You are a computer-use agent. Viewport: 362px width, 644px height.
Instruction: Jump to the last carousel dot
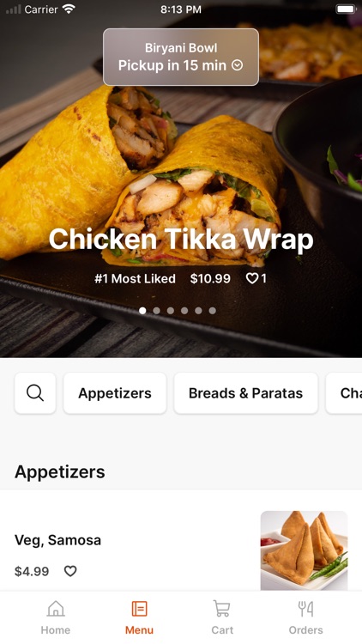tap(212, 311)
